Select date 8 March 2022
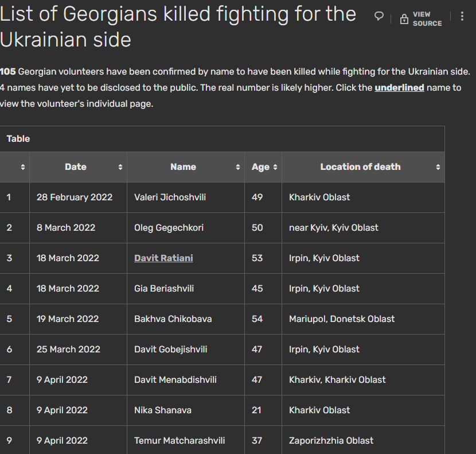 [66, 228]
